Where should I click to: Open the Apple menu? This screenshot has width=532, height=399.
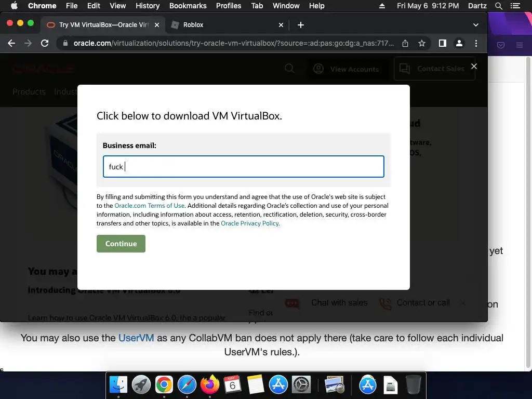[x=14, y=6]
